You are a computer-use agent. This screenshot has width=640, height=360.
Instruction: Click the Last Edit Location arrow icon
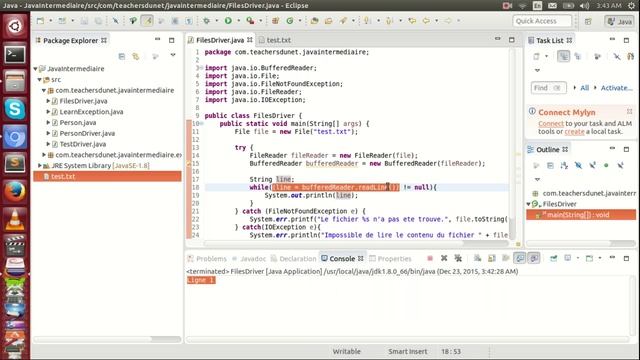[x=412, y=20]
